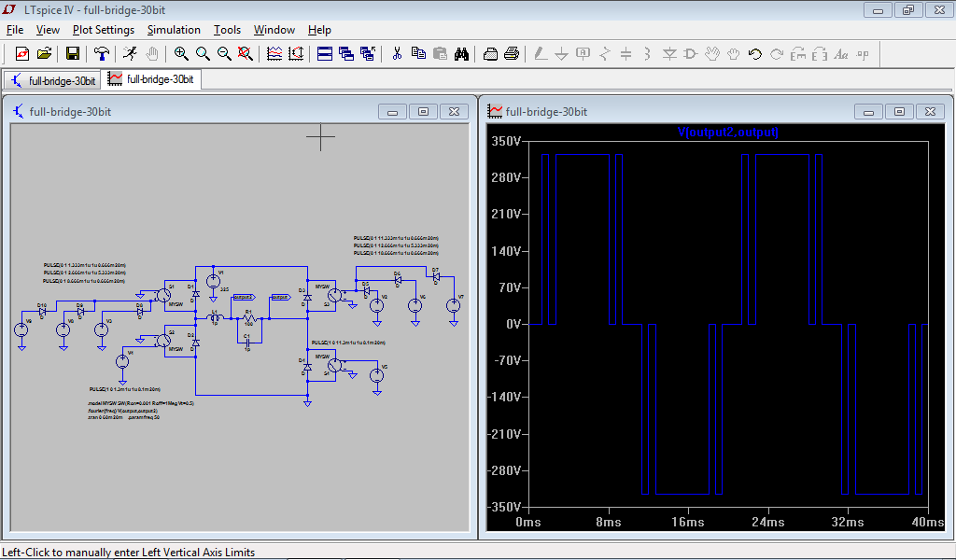Click voltage source V1 in schematic
Screen dimensions: 956x560
(x=214, y=281)
